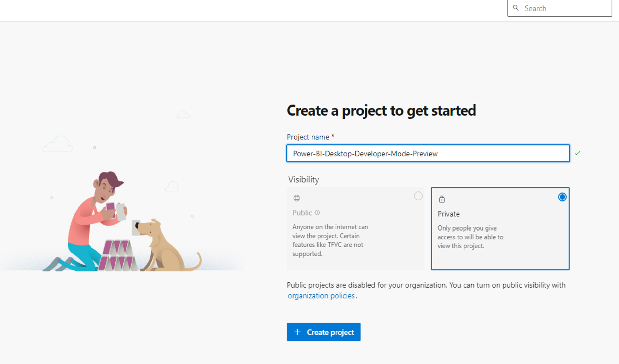Click the lock icon in the Private card

point(442,199)
